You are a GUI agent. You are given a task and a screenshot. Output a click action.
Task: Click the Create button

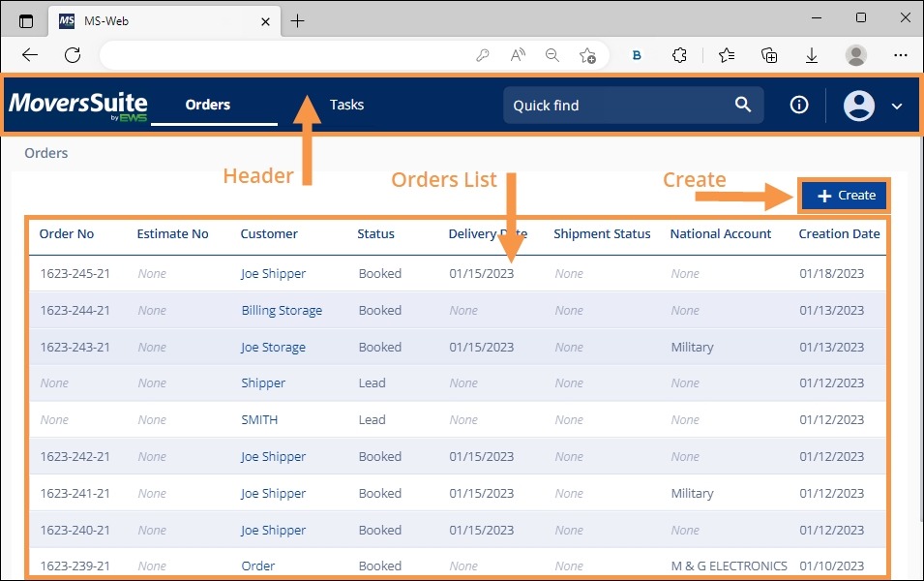tap(844, 195)
